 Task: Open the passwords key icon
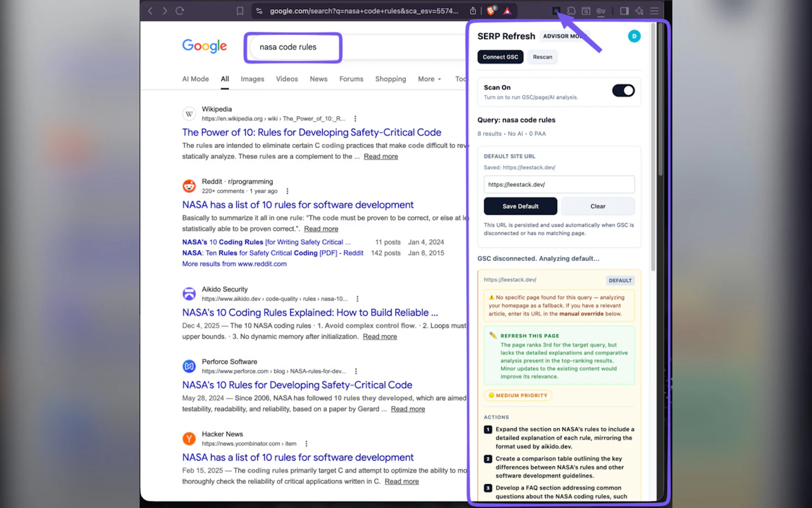[601, 11]
